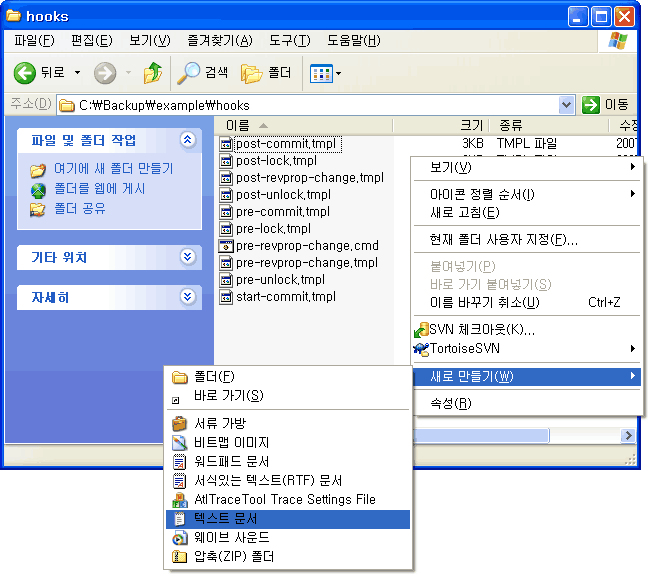Expand the 자세히 details panel
The width and height of the screenshot is (648, 574).
(x=187, y=297)
